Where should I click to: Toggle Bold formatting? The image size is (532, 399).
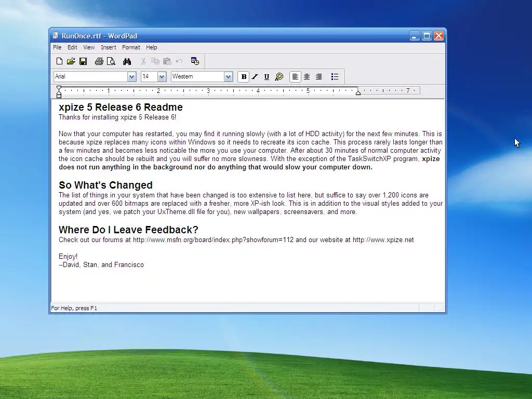244,77
